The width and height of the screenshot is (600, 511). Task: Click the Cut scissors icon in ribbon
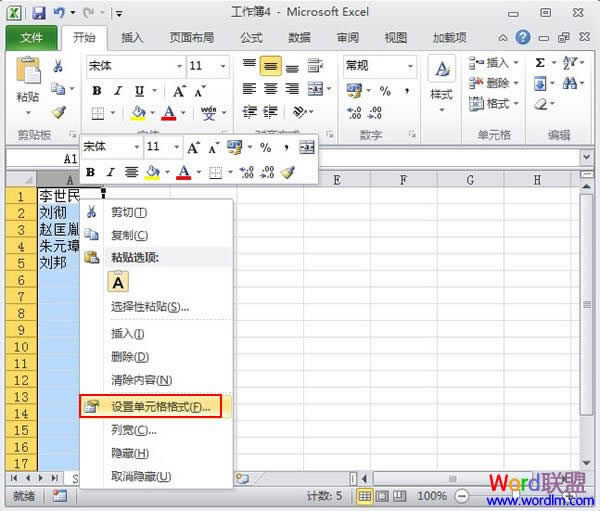click(58, 65)
